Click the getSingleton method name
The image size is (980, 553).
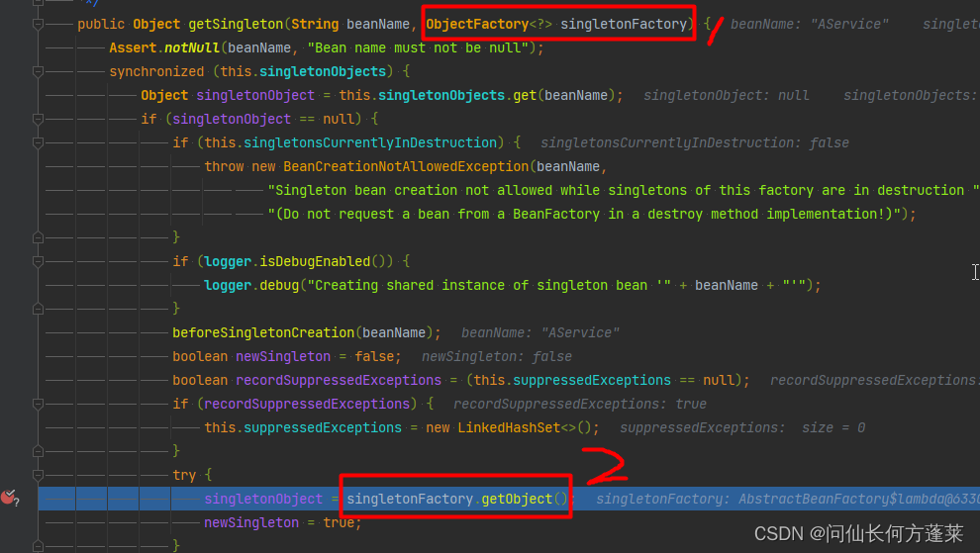pos(236,25)
